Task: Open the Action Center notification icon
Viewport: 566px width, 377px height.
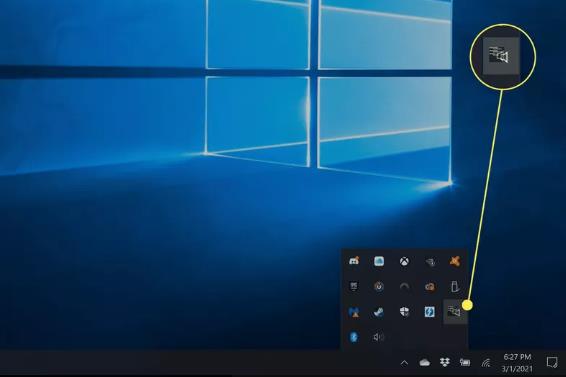Action: pyautogui.click(x=552, y=362)
